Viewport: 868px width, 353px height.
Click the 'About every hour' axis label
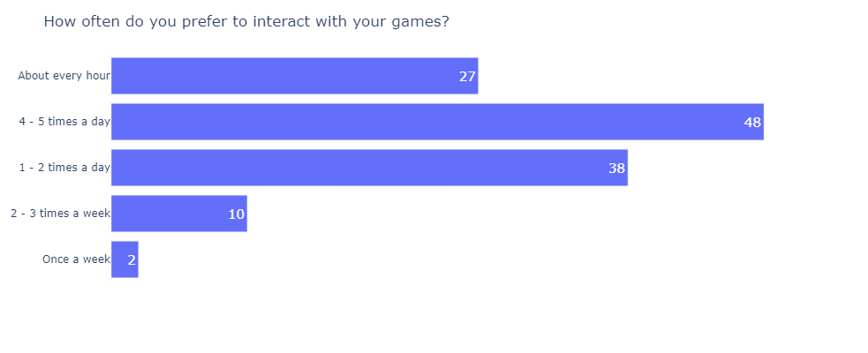(x=64, y=76)
